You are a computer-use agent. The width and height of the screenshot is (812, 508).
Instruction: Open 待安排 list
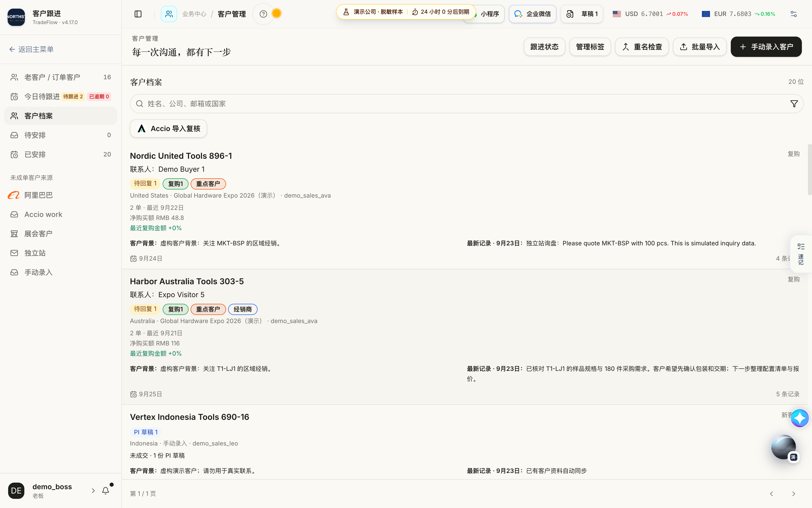click(61, 135)
